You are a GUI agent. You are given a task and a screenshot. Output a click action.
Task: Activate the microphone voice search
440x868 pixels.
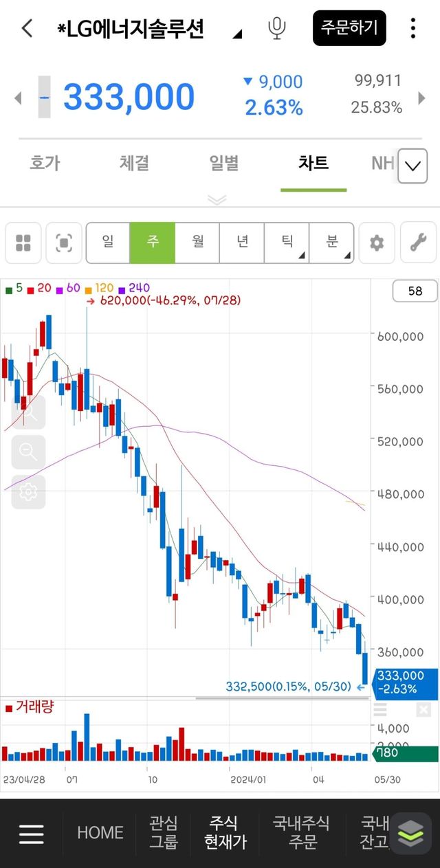[276, 28]
